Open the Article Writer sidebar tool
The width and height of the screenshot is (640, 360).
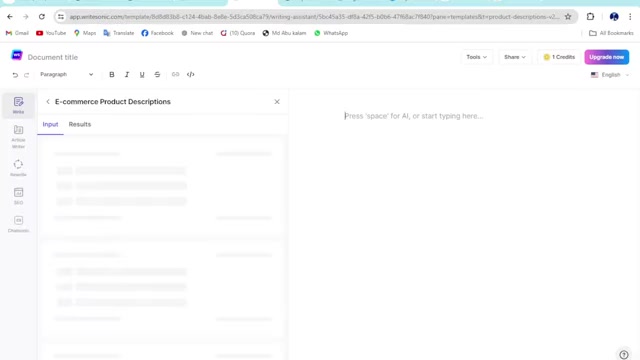pyautogui.click(x=18, y=137)
